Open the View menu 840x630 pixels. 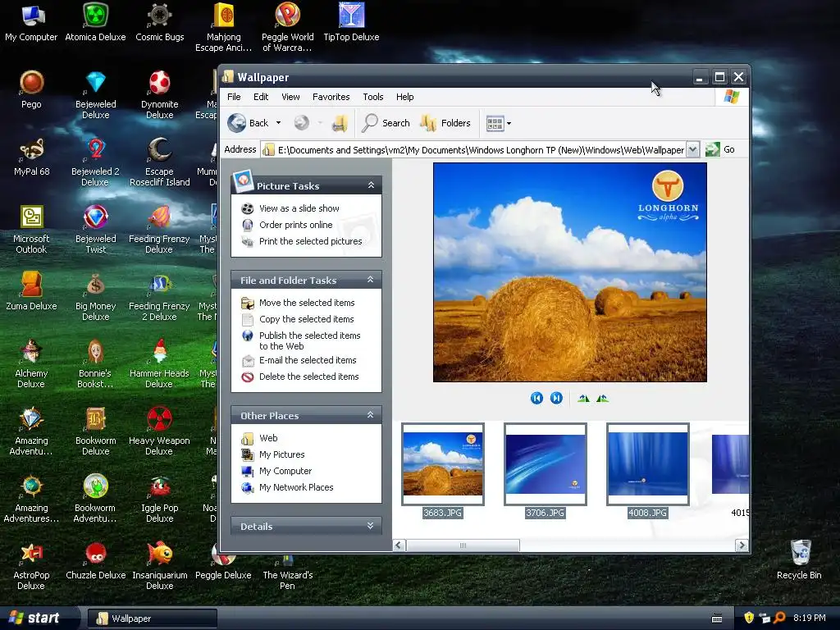tap(290, 97)
